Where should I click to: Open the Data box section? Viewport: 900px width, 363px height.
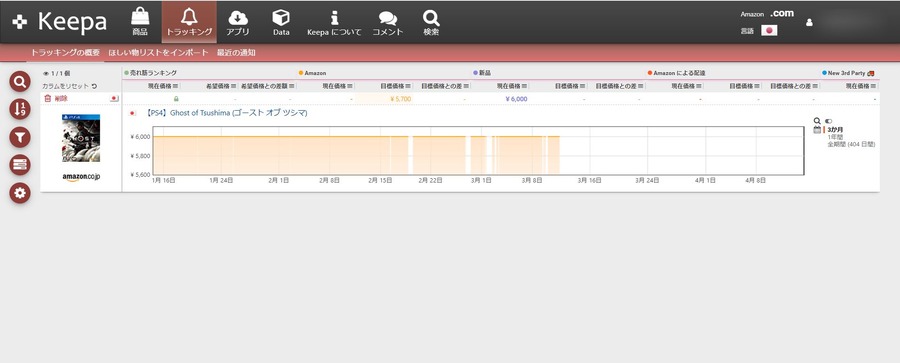[x=281, y=22]
